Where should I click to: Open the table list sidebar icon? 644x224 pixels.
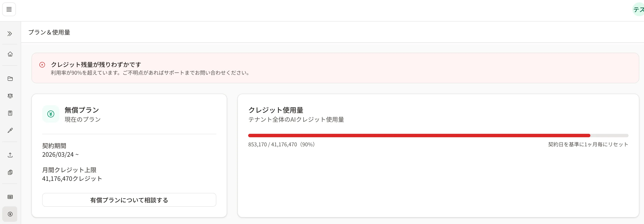tap(10, 197)
